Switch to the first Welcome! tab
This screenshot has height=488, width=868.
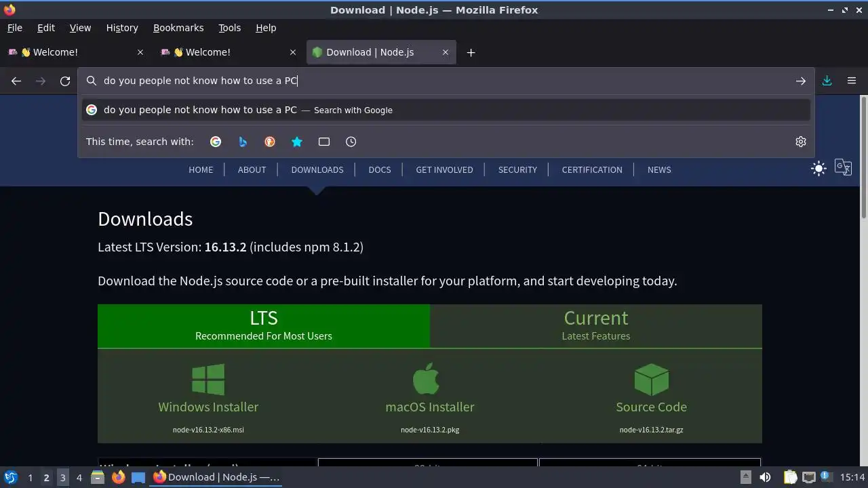pos(75,52)
